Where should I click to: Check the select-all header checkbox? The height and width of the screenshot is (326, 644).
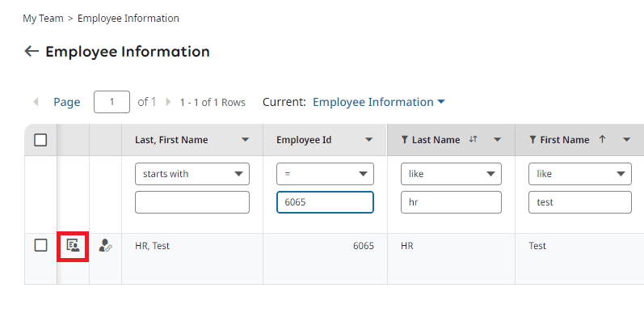coord(40,140)
